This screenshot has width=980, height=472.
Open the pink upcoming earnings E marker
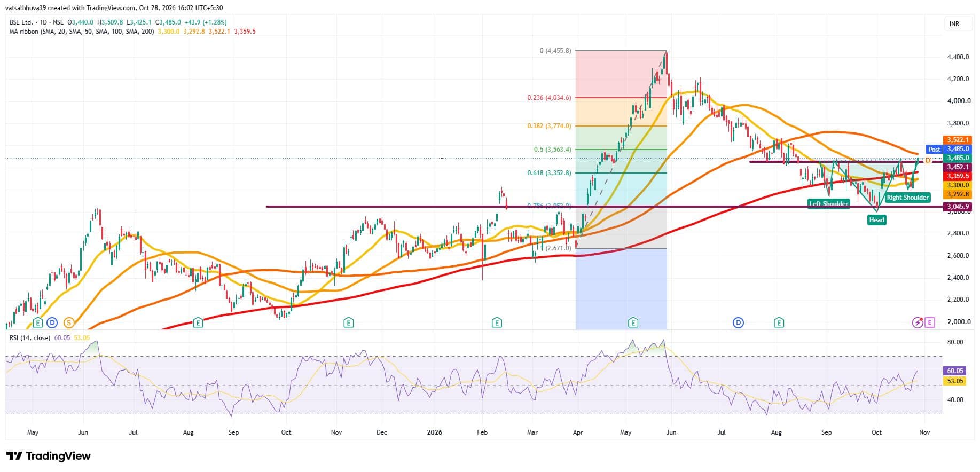(x=930, y=322)
